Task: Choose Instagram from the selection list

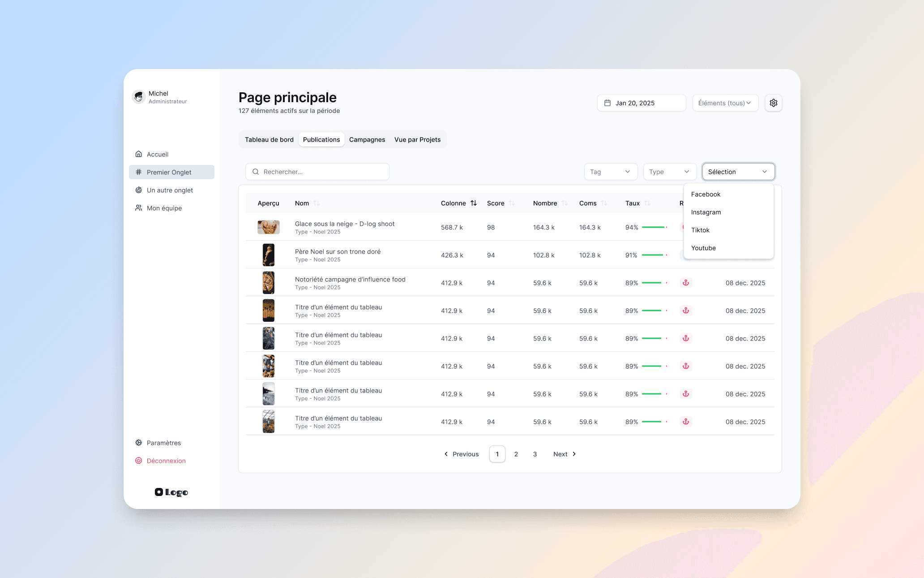Action: coord(706,212)
